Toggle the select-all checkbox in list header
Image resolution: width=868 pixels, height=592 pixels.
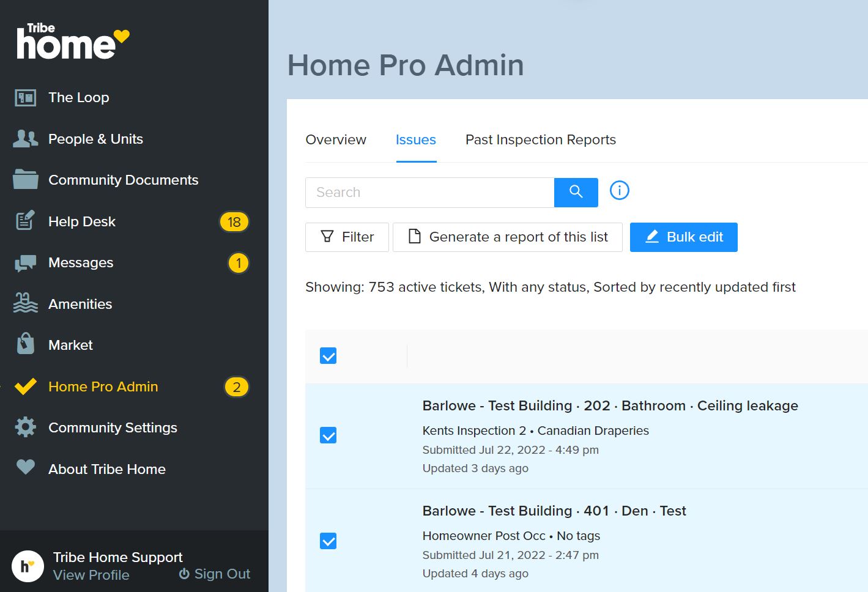328,356
